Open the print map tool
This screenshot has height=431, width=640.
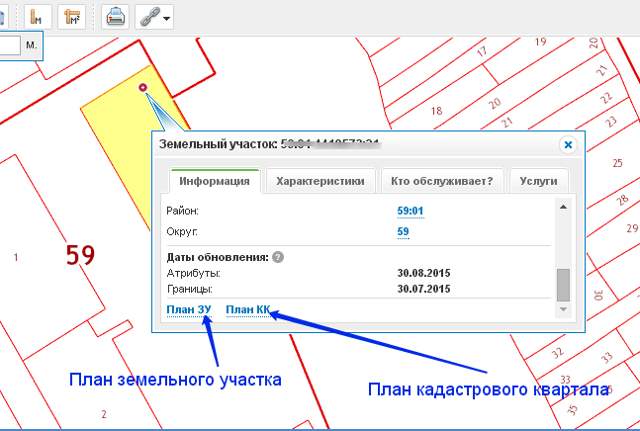(115, 17)
